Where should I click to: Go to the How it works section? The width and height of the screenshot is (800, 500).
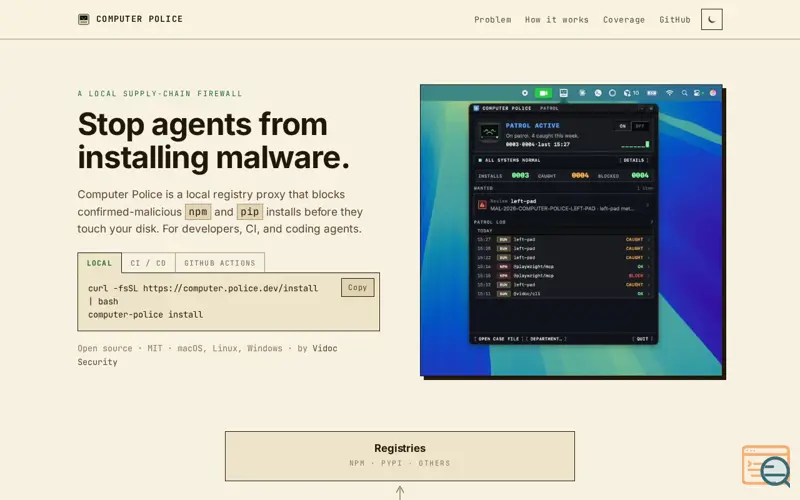(557, 20)
